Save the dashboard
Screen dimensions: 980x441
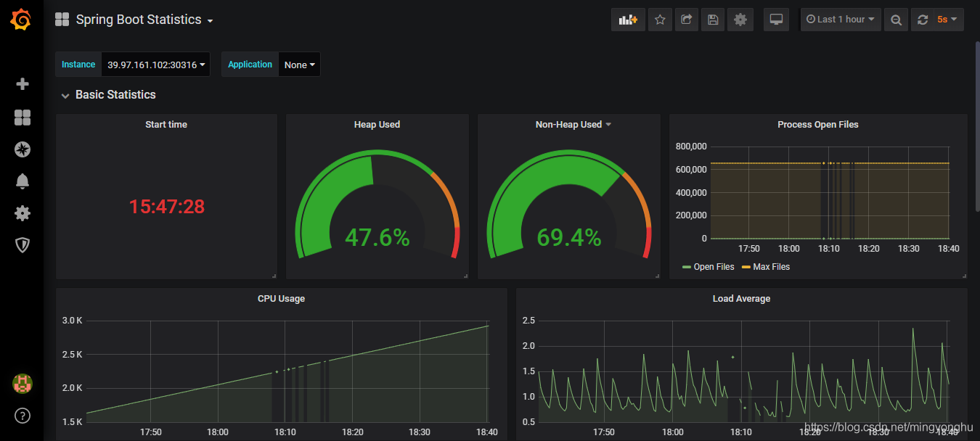[712, 20]
